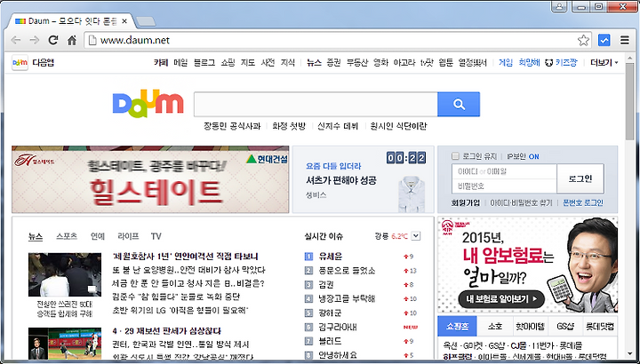Open the 영화 menu item
The height and width of the screenshot is (364, 640).
click(380, 63)
